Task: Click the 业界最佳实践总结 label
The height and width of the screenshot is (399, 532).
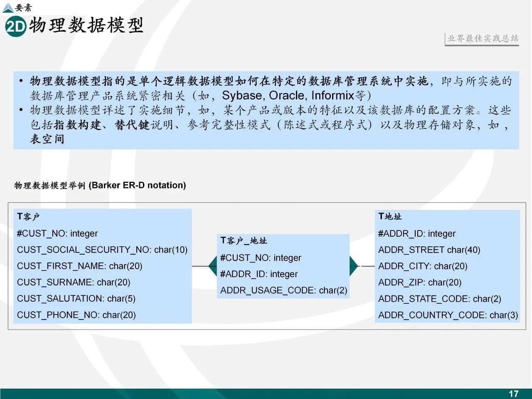Action: [483, 39]
